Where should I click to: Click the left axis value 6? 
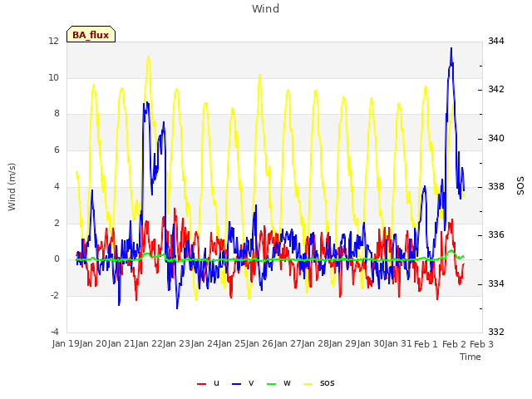(x=57, y=150)
